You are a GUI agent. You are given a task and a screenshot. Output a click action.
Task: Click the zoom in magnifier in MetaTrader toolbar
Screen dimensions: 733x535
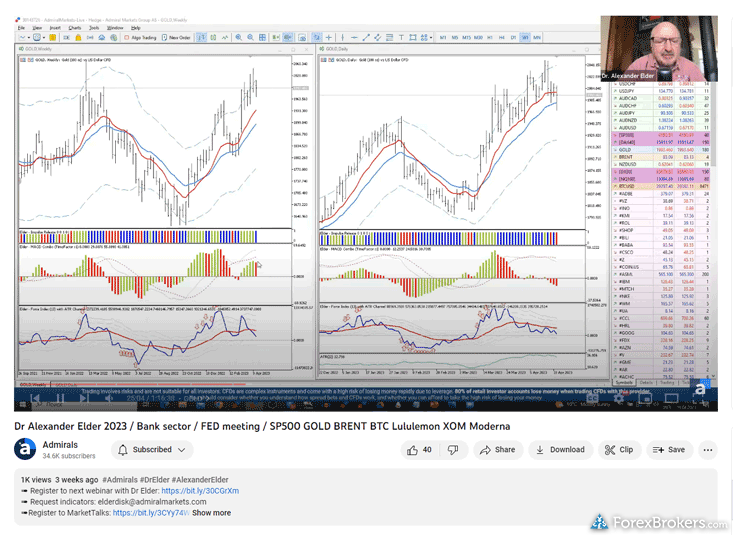point(238,37)
